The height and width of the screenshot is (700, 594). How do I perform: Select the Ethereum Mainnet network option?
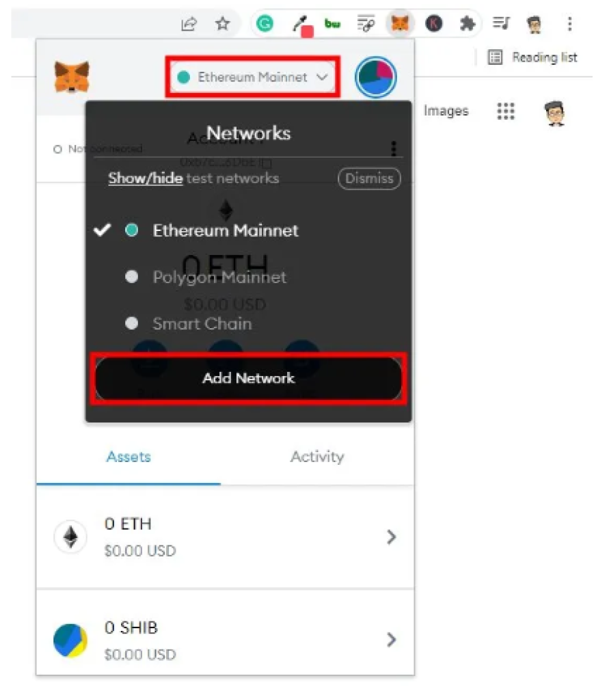point(226,230)
